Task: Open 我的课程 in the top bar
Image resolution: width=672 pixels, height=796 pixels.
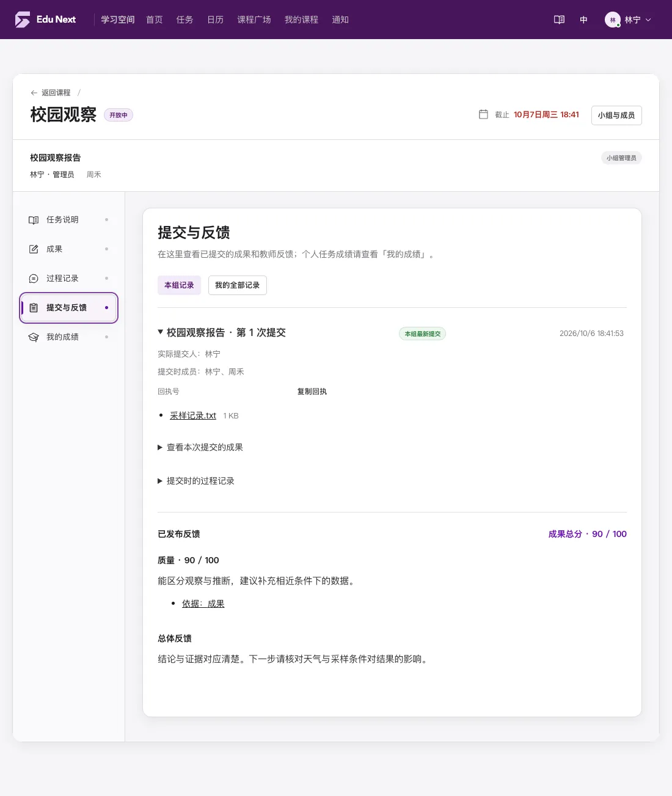Action: click(302, 20)
